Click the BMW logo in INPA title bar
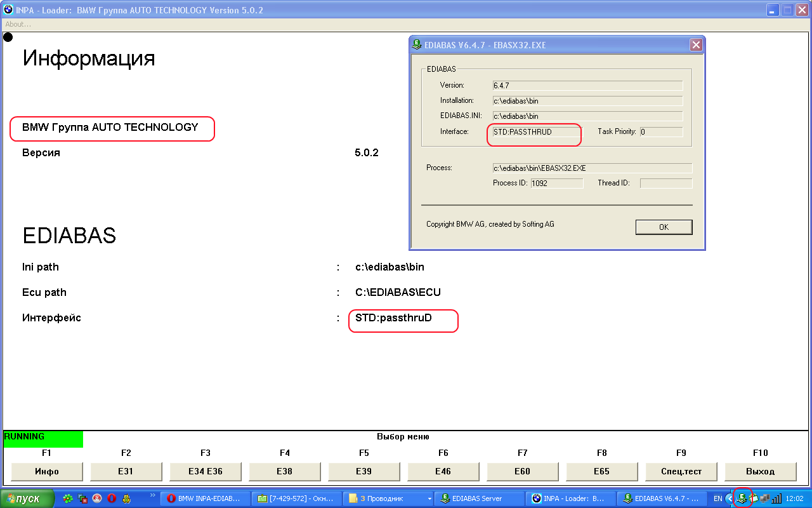 click(x=8, y=10)
